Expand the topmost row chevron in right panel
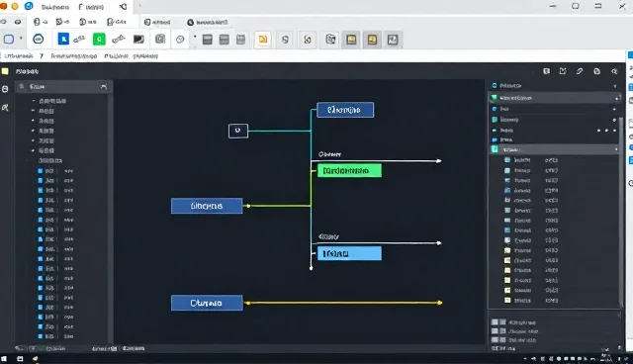 (x=615, y=86)
